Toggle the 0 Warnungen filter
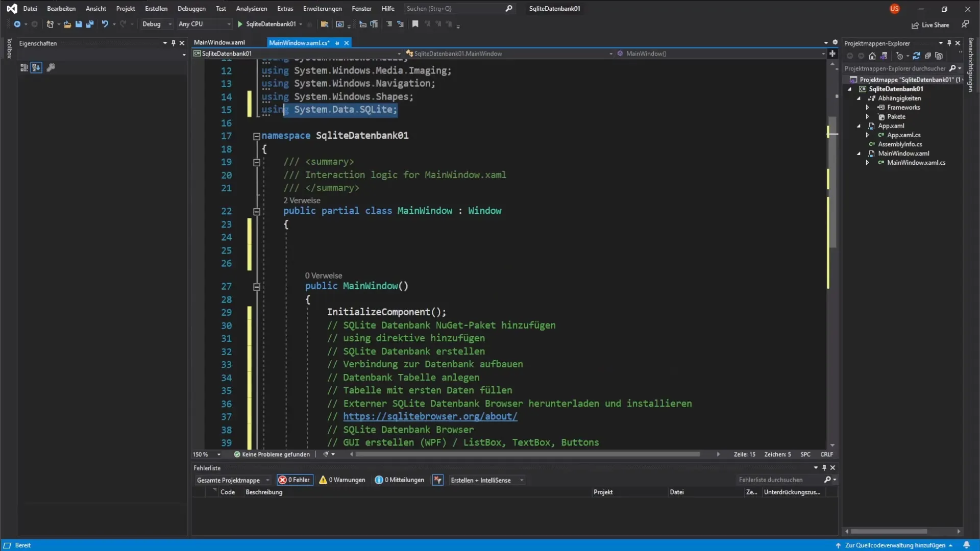 pyautogui.click(x=342, y=480)
